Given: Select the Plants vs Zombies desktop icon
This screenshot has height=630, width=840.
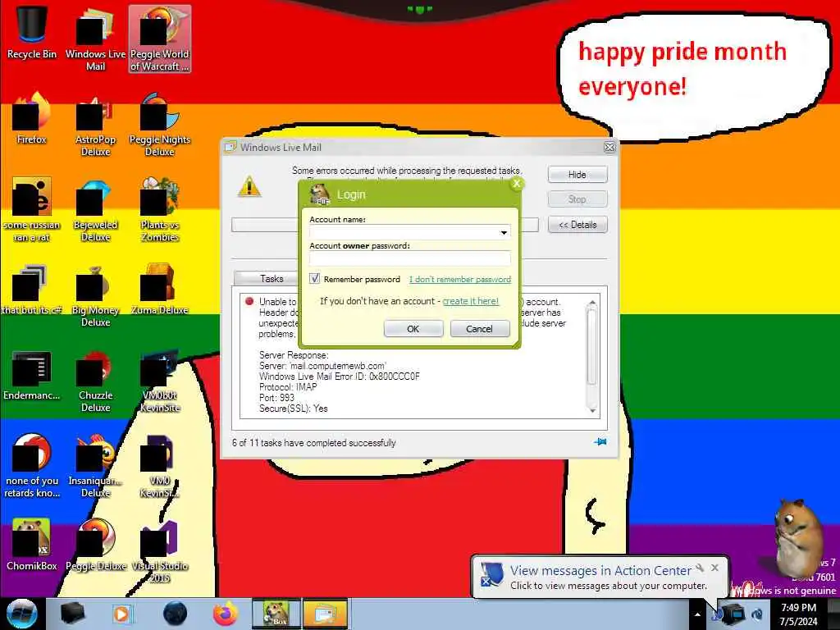Looking at the screenshot, I should pyautogui.click(x=160, y=210).
